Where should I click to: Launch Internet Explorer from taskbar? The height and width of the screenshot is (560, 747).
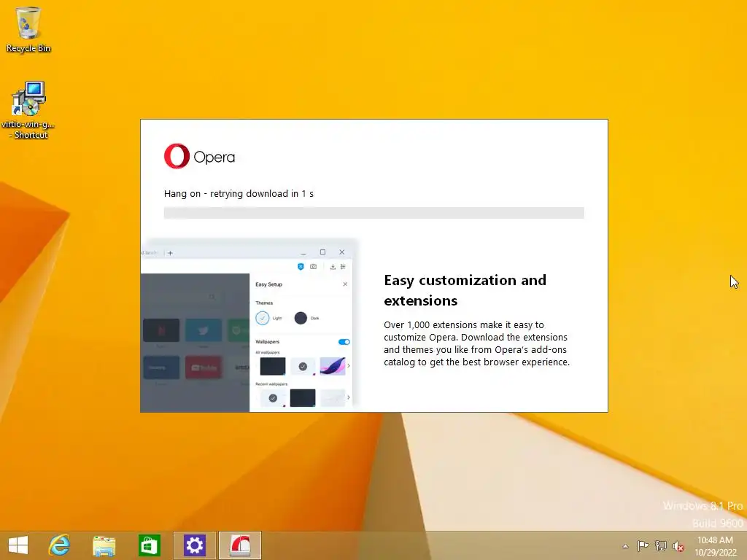coord(59,545)
